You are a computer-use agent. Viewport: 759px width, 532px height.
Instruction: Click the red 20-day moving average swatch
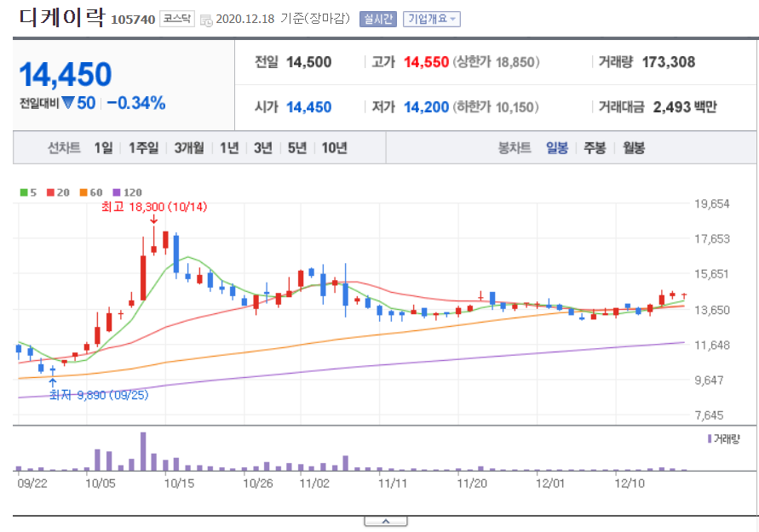pyautogui.click(x=50, y=192)
